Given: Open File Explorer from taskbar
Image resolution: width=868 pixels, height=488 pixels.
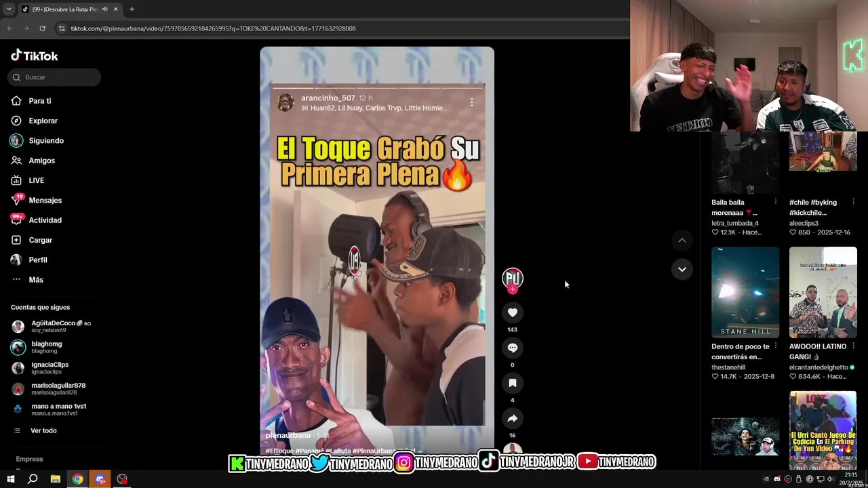Looking at the screenshot, I should pos(56,479).
